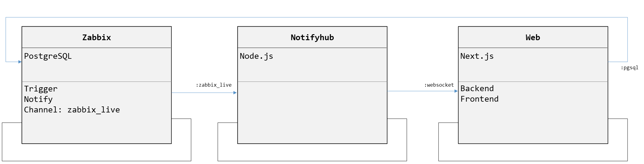This screenshot has height=164, width=644.
Task: Click the :zabbix_live connector label
Action: click(x=214, y=85)
